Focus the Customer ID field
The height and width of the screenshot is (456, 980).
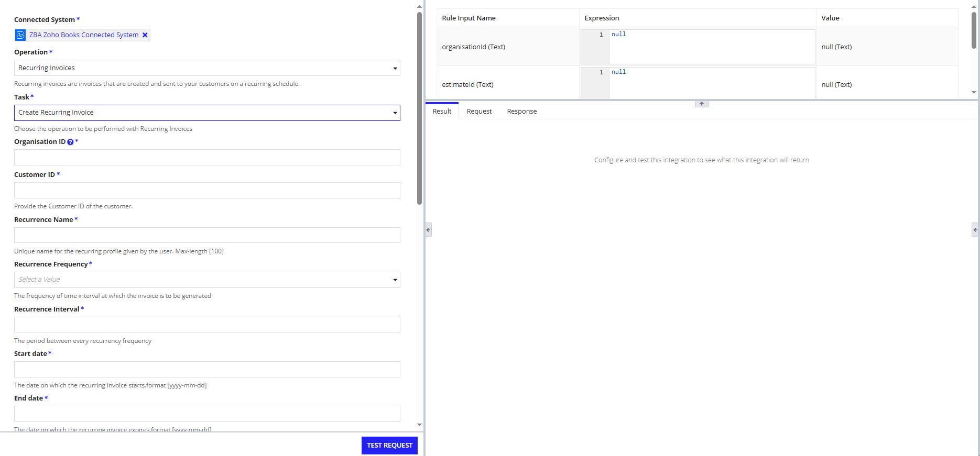[x=207, y=190]
